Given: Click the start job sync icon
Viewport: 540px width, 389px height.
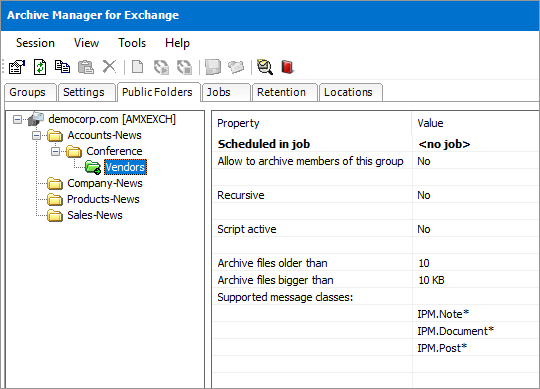Looking at the screenshot, I should [161, 67].
